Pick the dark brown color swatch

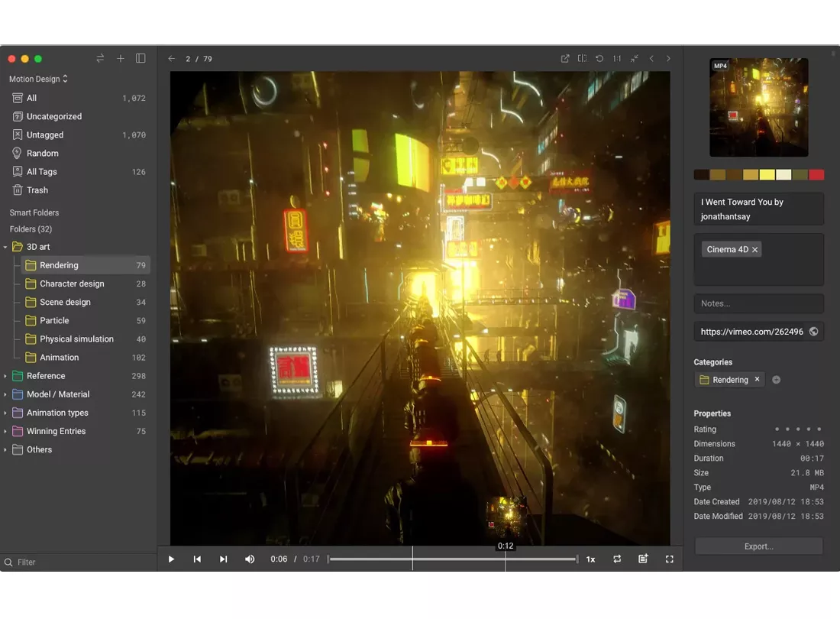tap(701, 175)
